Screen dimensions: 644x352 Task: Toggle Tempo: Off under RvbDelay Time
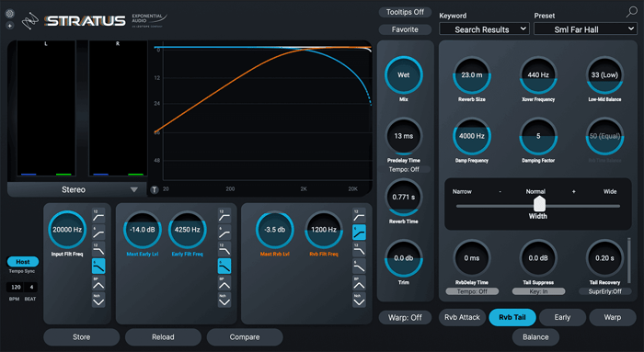coord(472,291)
